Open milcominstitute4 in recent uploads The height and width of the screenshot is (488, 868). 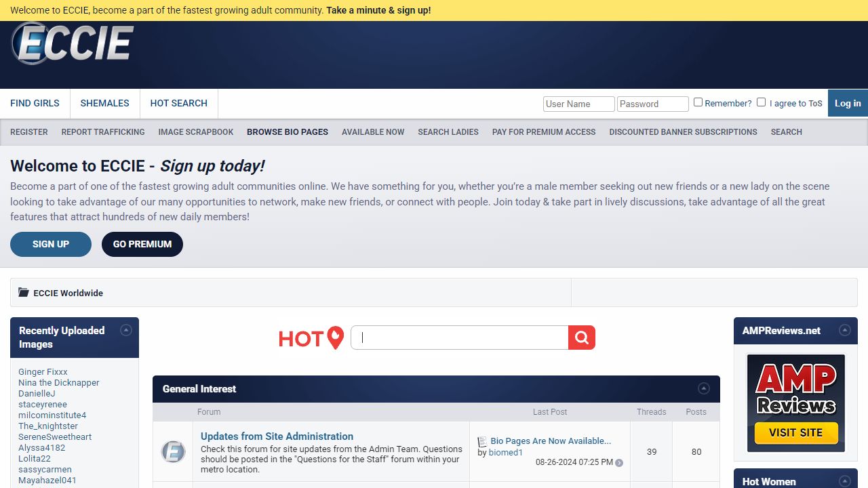(52, 415)
